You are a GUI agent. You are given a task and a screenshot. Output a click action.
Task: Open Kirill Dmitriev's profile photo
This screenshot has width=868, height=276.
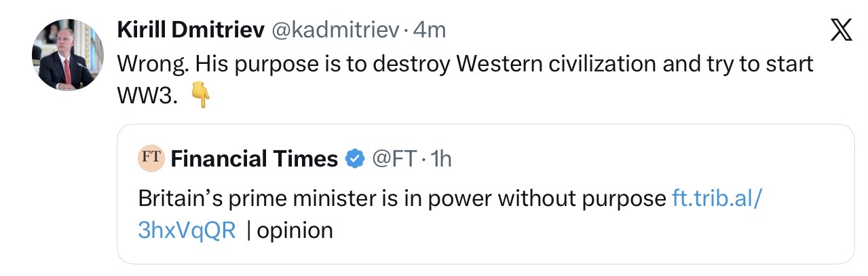tap(64, 54)
